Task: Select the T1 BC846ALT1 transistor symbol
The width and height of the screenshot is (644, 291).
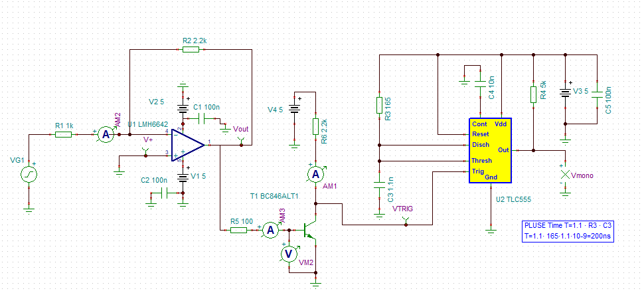Action: click(309, 231)
